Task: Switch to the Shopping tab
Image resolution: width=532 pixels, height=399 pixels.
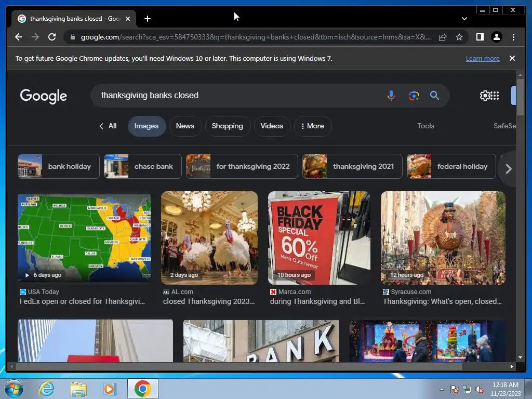Action: (x=228, y=126)
